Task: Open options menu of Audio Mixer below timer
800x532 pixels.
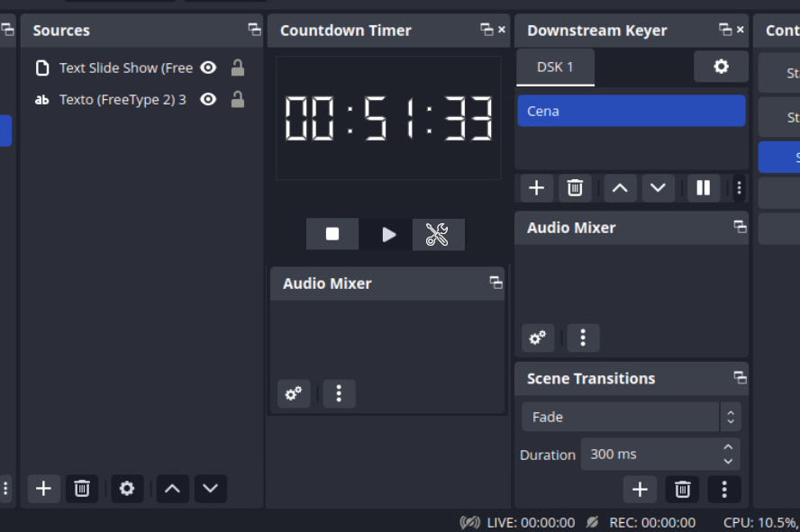Action: (340, 393)
